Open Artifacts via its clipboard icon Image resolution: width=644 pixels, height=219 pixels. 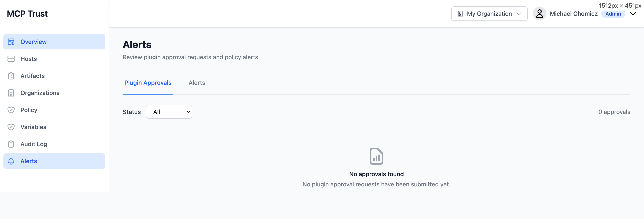pyautogui.click(x=11, y=76)
